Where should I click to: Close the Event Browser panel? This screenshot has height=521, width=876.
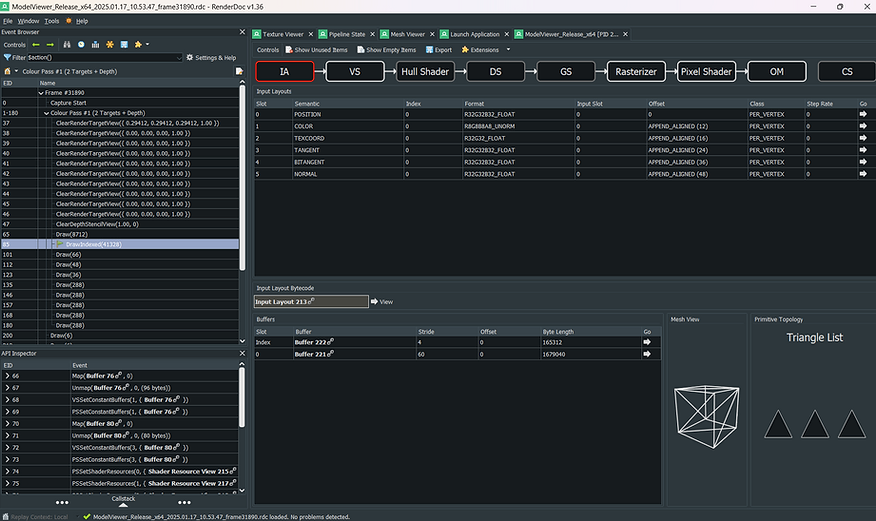tap(242, 32)
